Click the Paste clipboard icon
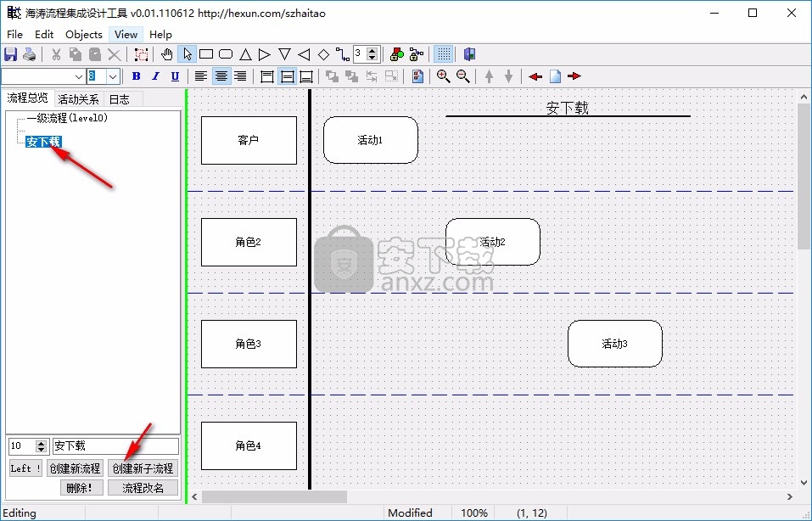 [95, 54]
